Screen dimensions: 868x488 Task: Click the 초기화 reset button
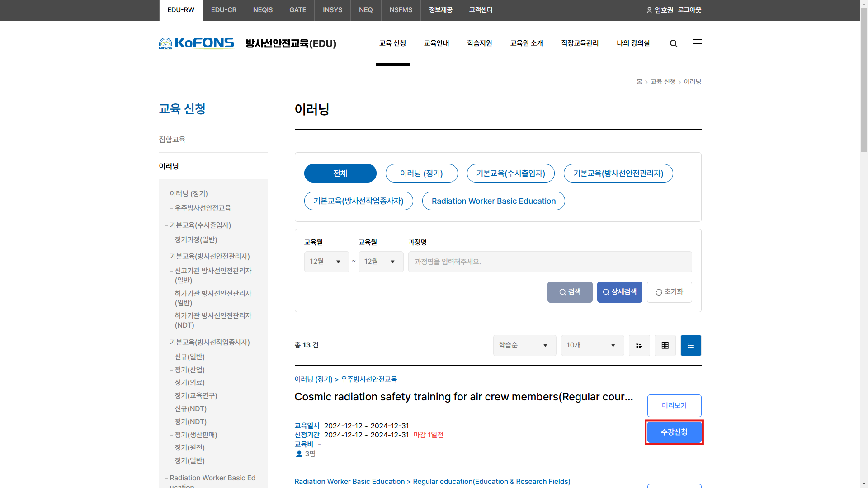(x=669, y=292)
